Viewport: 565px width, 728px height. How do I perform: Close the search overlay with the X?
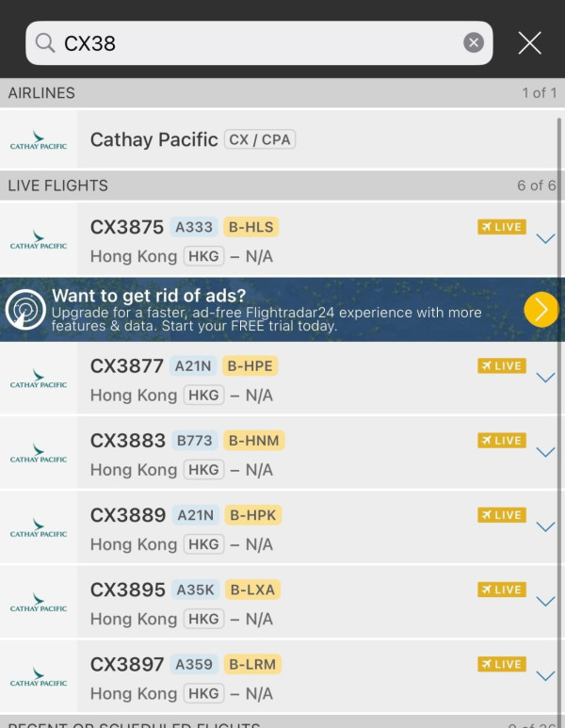(530, 42)
